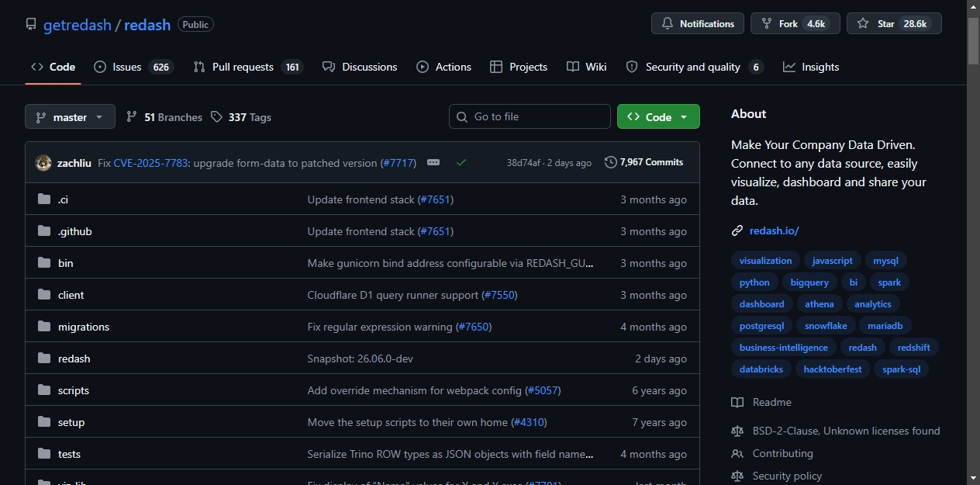Click the link icon beside redash.io

pos(737,230)
